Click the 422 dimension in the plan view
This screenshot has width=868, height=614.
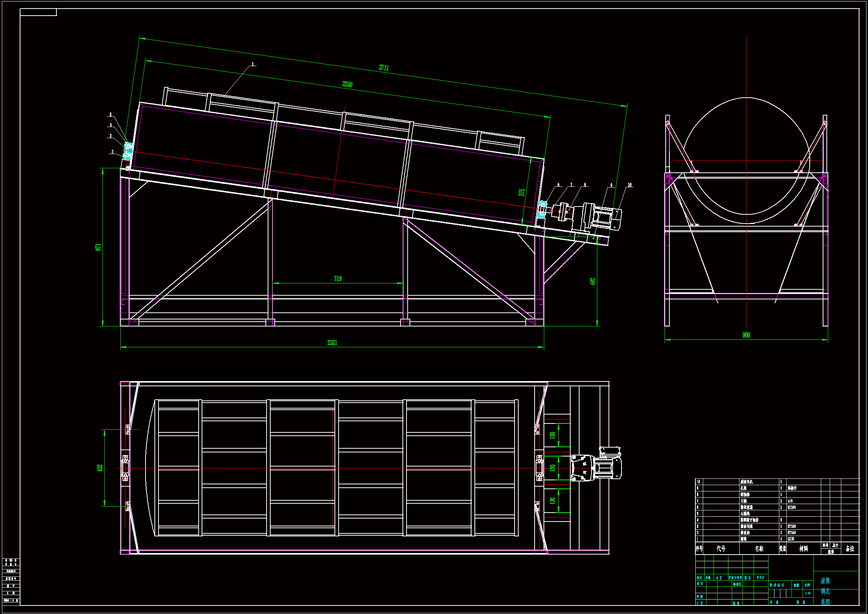point(100,468)
